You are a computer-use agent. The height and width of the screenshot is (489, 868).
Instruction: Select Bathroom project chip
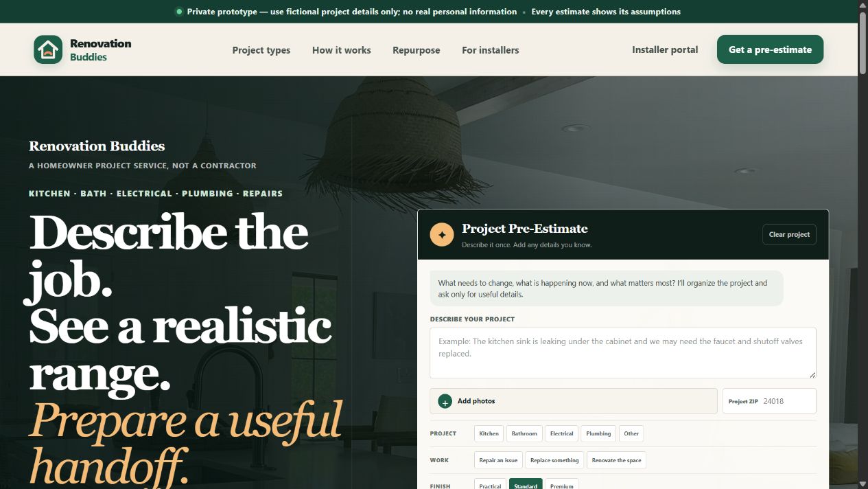click(x=524, y=433)
